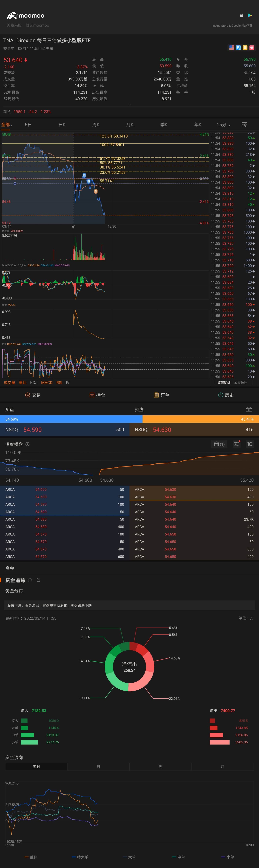Image resolution: width=259 pixels, height=868 pixels.
Task: Click the blue 54.59% buy ratio bar
Action: [71, 419]
